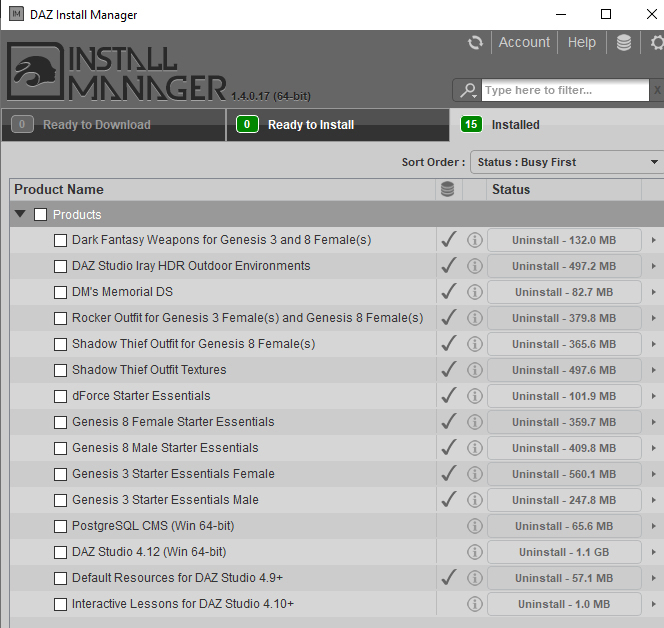Uninstall DAZ Studio 4.12 1.1 GB
Screen dimensions: 664x628
click(564, 552)
